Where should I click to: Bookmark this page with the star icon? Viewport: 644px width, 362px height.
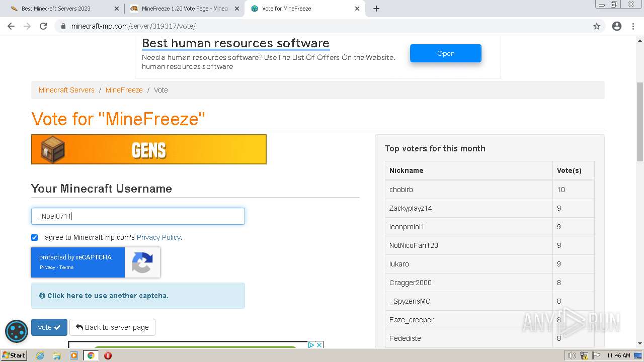point(597,26)
